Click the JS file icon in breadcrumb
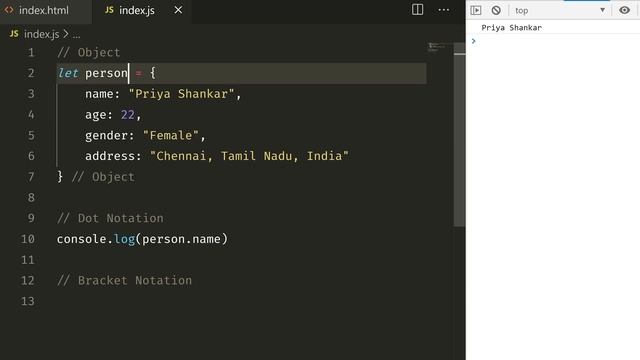The height and width of the screenshot is (360, 640). point(14,34)
